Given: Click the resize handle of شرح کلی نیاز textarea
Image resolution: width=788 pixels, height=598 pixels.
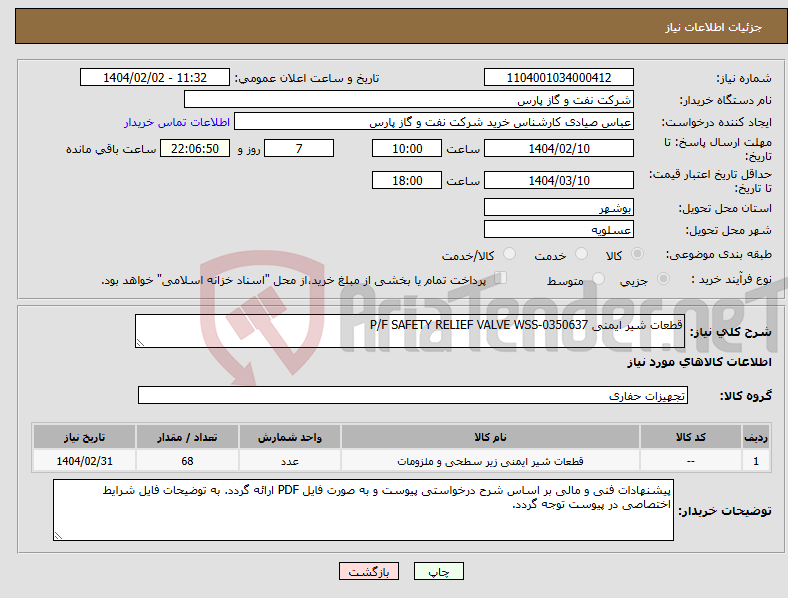Looking at the screenshot, I should 140,342.
